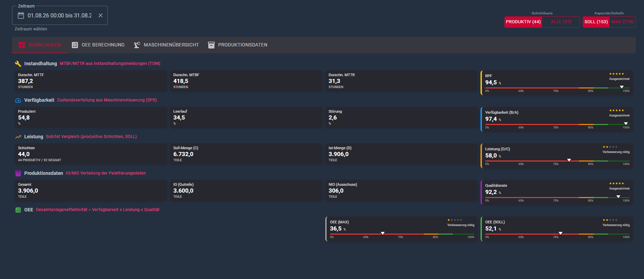
Task: Click the OEE (SOLL) star rating
Action: coord(610,220)
